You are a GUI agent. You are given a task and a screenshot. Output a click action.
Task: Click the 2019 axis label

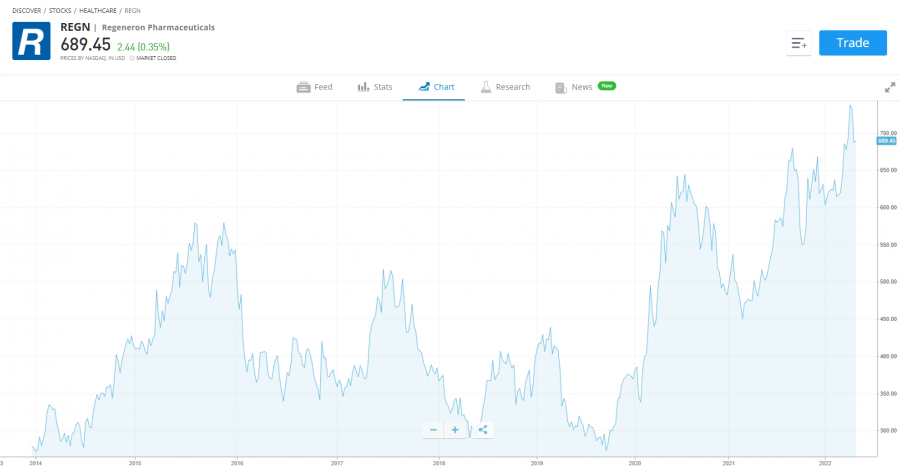[537, 463]
